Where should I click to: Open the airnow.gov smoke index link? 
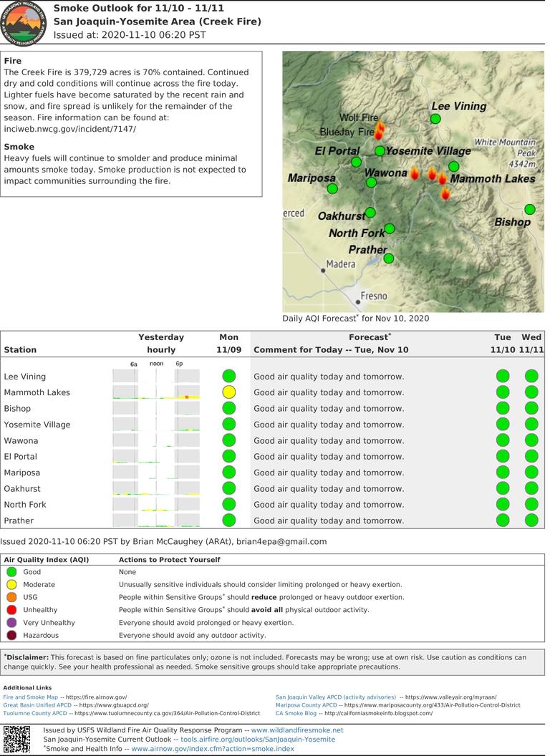click(213, 749)
